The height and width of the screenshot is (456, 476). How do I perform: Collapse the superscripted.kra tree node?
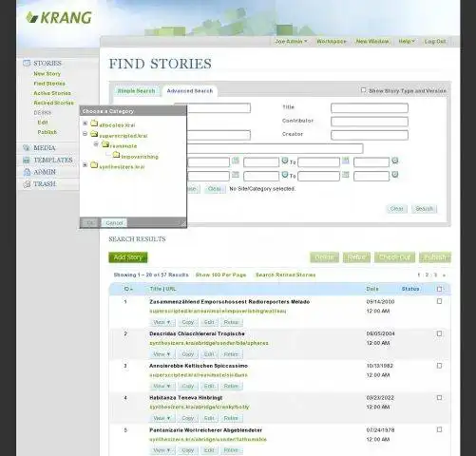(x=85, y=134)
